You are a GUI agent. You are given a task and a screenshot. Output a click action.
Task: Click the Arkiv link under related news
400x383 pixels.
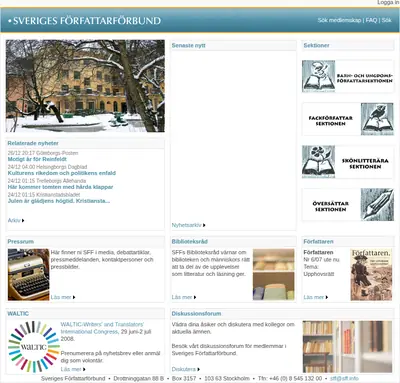pos(16,220)
